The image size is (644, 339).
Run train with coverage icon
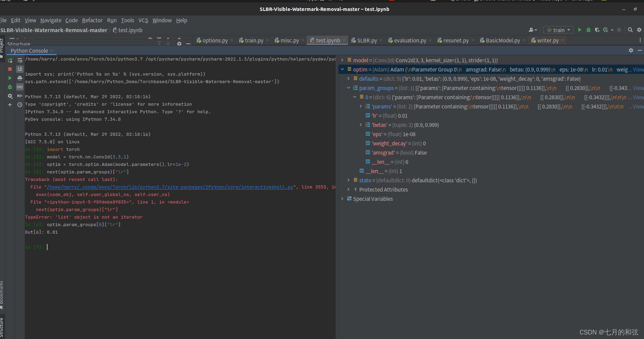click(x=597, y=30)
